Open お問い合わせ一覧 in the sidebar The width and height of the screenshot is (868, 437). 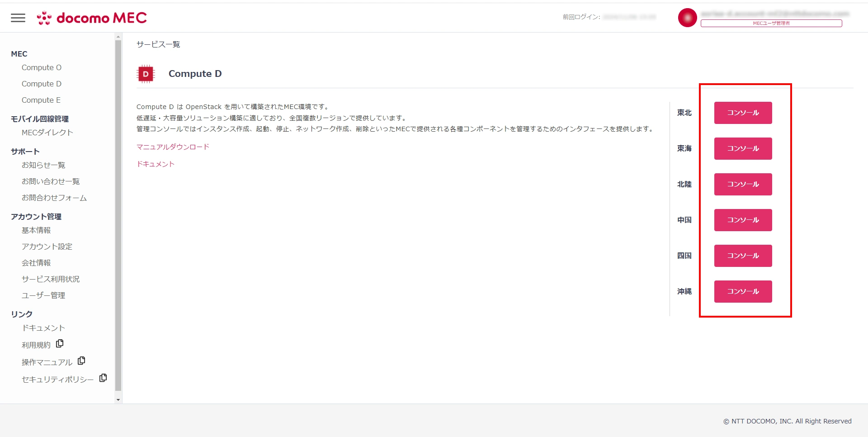(x=51, y=181)
